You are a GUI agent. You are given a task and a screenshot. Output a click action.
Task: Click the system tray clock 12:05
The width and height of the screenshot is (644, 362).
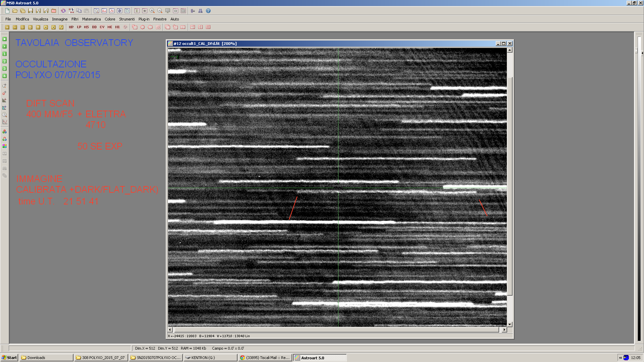click(636, 358)
